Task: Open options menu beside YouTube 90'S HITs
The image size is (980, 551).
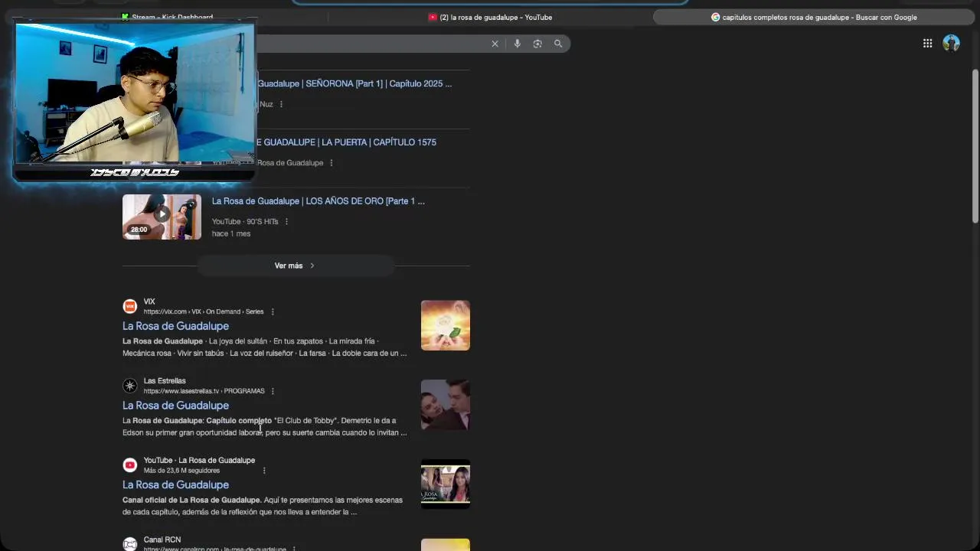Action: (x=286, y=222)
